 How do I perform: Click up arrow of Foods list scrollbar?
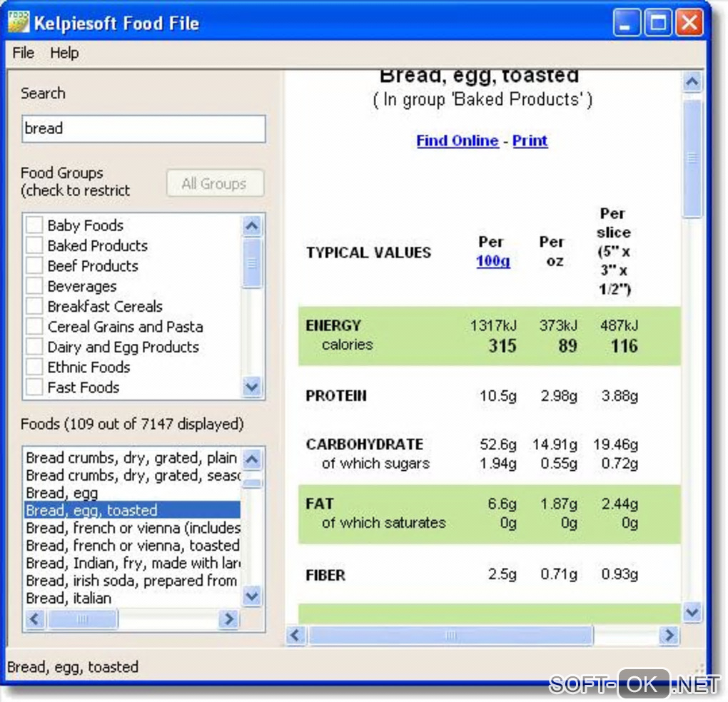point(252,459)
